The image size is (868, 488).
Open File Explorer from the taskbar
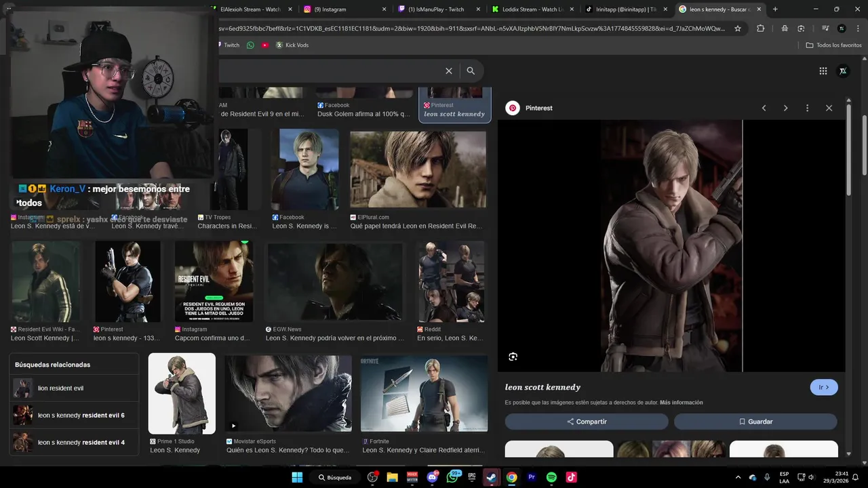pos(392,477)
